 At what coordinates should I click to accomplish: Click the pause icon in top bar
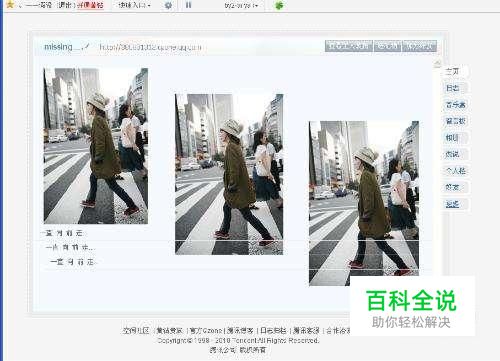[188, 5]
